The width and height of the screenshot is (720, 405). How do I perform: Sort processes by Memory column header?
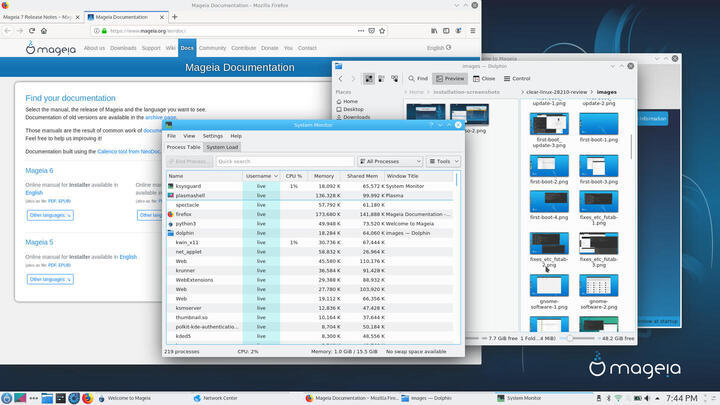point(324,176)
